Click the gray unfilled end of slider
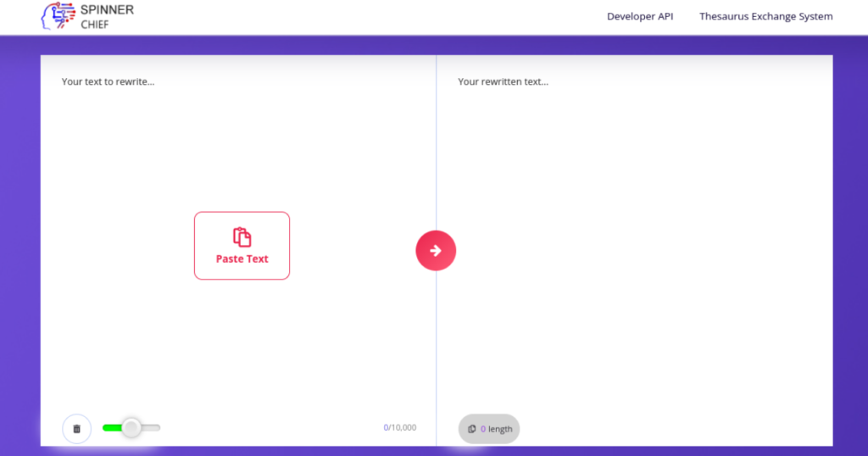Viewport: 868px width, 456px height. pos(153,428)
